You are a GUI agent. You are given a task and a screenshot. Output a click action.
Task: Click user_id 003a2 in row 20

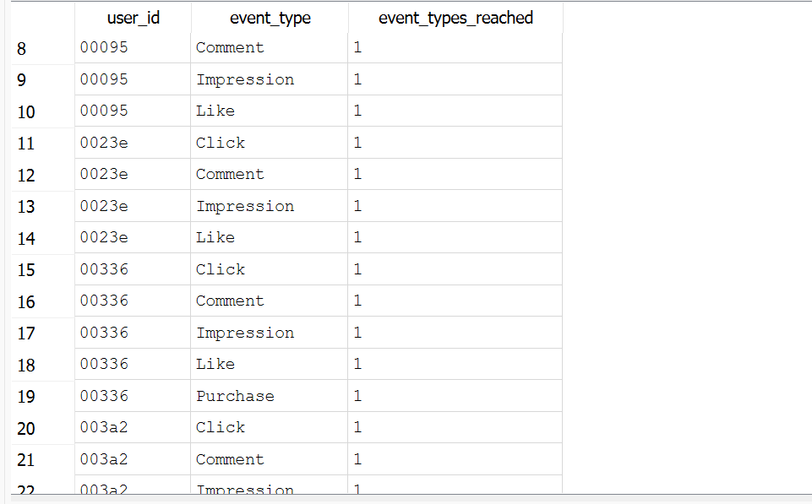coord(104,427)
